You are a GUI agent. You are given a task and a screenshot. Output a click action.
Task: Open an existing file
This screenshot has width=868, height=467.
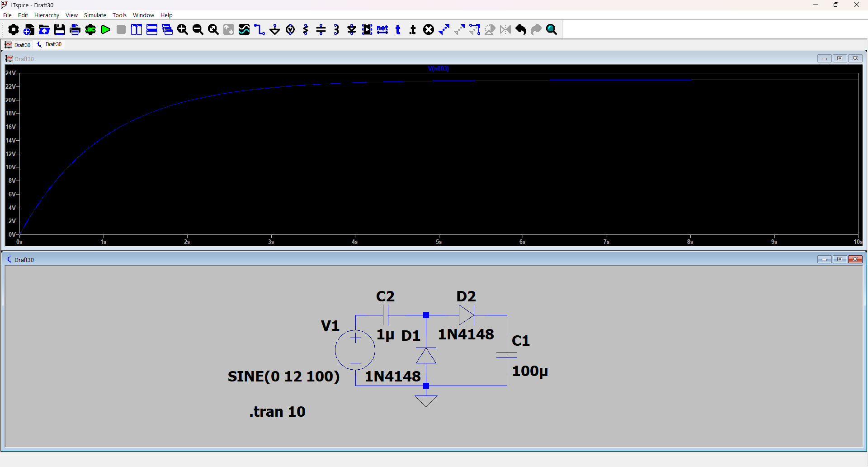(x=44, y=30)
